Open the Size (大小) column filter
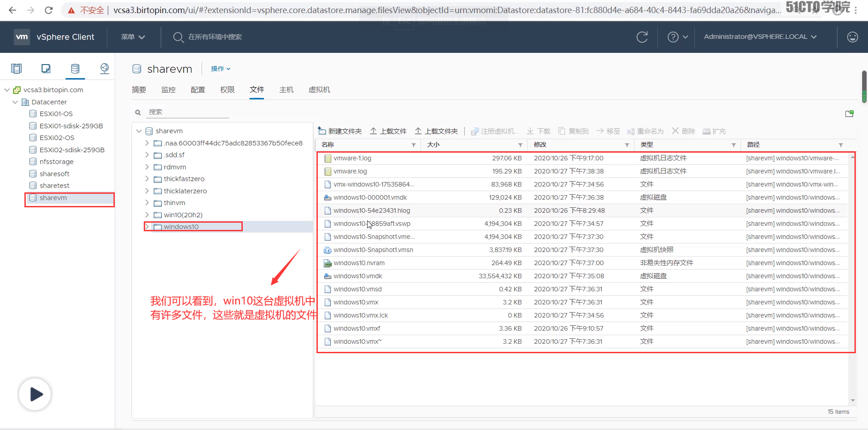Viewport: 868px width, 430px height. [520, 145]
